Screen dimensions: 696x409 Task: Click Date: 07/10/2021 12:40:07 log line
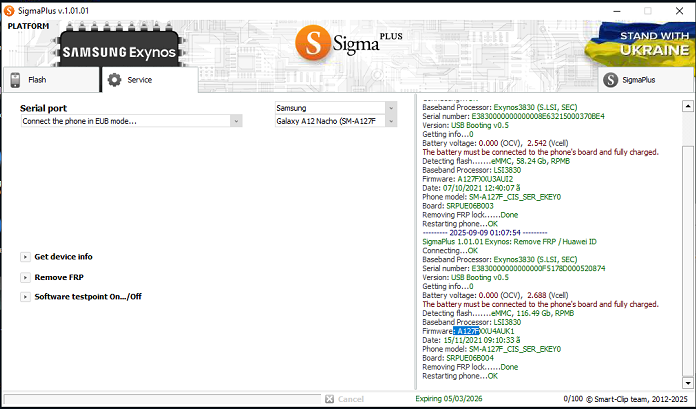click(x=471, y=188)
